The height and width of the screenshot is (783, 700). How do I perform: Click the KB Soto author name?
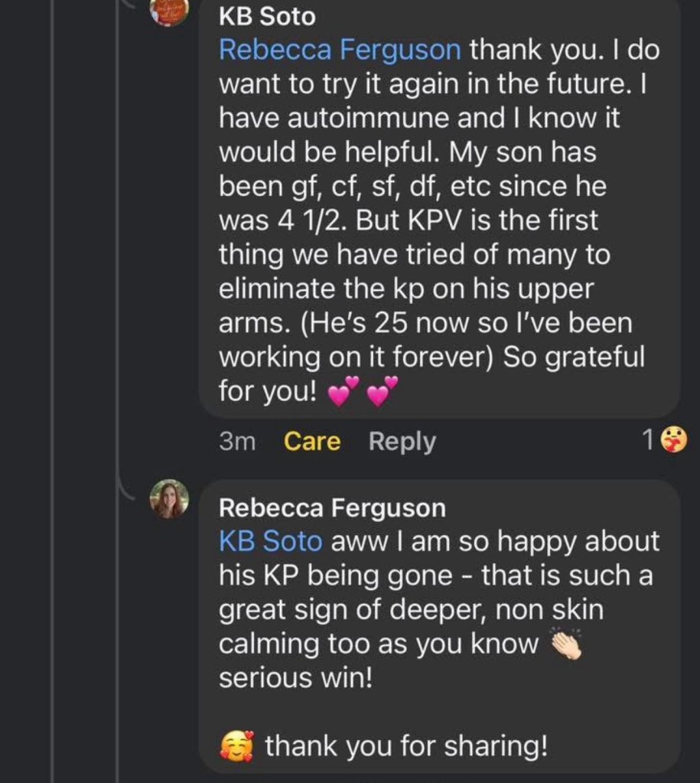click(x=266, y=15)
